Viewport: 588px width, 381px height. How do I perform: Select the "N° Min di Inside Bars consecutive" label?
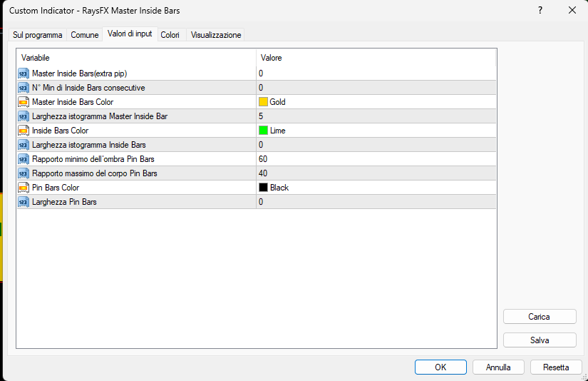pos(88,88)
